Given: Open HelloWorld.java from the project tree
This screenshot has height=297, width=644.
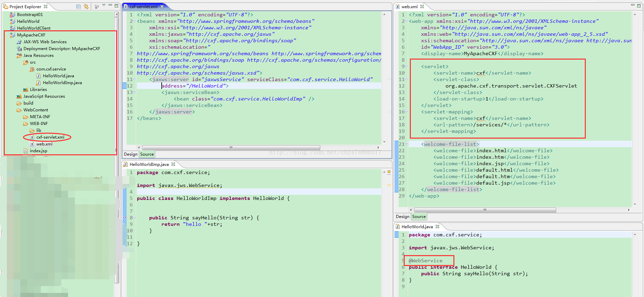Looking at the screenshot, I should coord(59,76).
